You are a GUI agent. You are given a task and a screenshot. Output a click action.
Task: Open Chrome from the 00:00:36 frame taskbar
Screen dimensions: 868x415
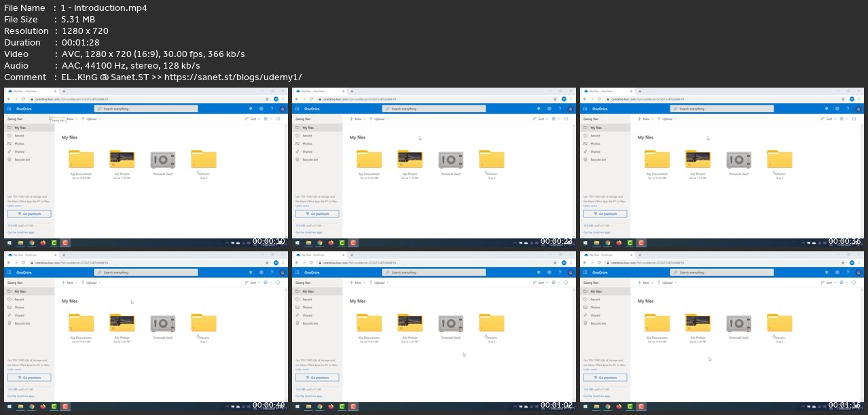pyautogui.click(x=608, y=242)
